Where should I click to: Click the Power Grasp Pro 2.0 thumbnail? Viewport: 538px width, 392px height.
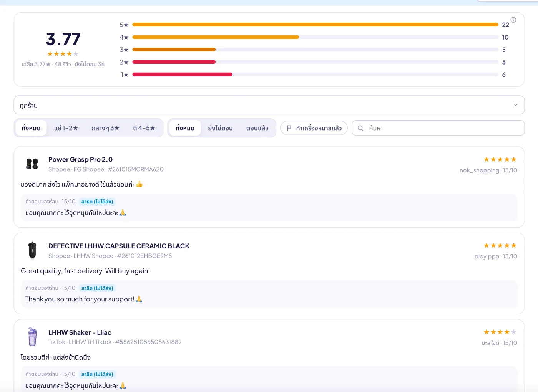32,164
